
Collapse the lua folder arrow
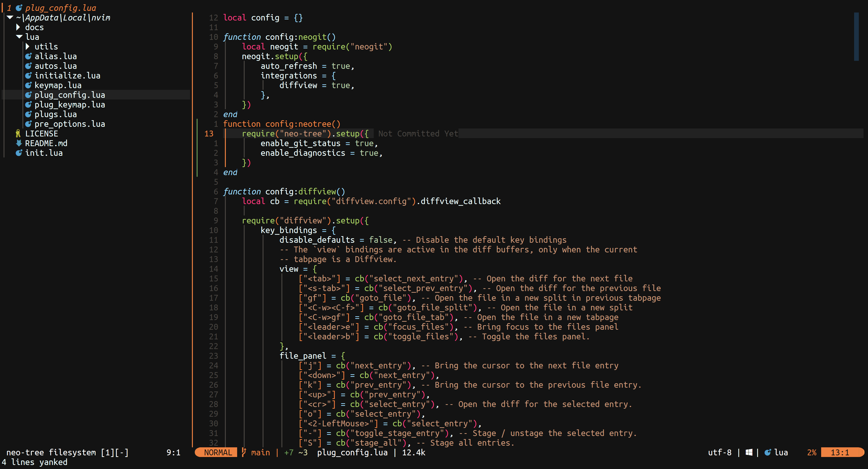coord(19,37)
